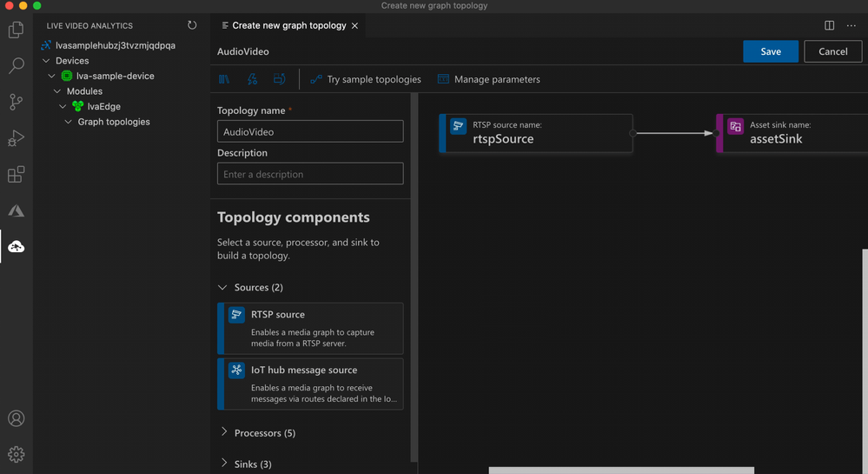Click the auto-layout toolbar icon
Viewport: 868px width, 474px height.
(x=280, y=79)
